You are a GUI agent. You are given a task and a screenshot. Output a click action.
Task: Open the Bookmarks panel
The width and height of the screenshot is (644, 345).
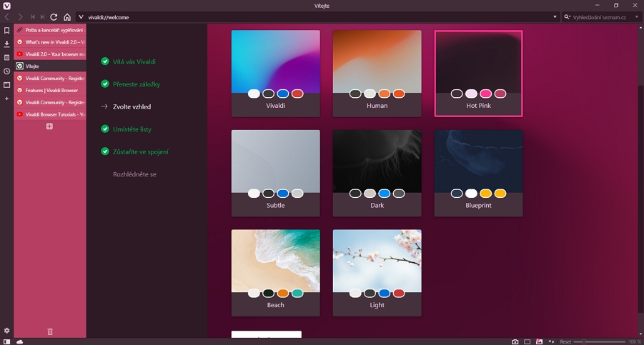[6, 30]
